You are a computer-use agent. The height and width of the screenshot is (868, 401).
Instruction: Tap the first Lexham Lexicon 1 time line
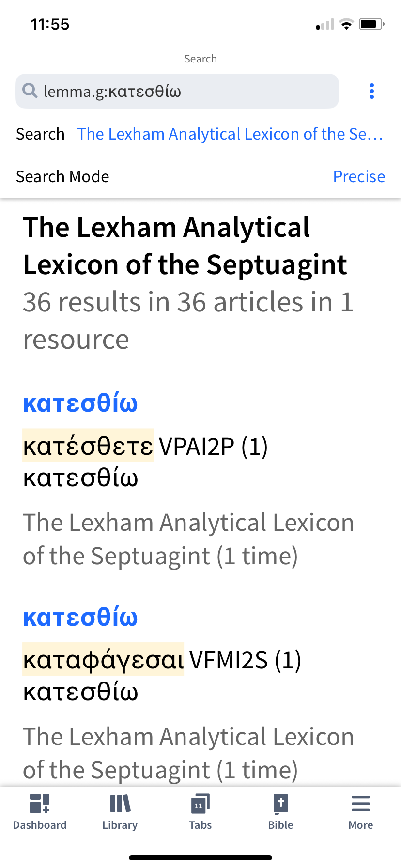188,539
